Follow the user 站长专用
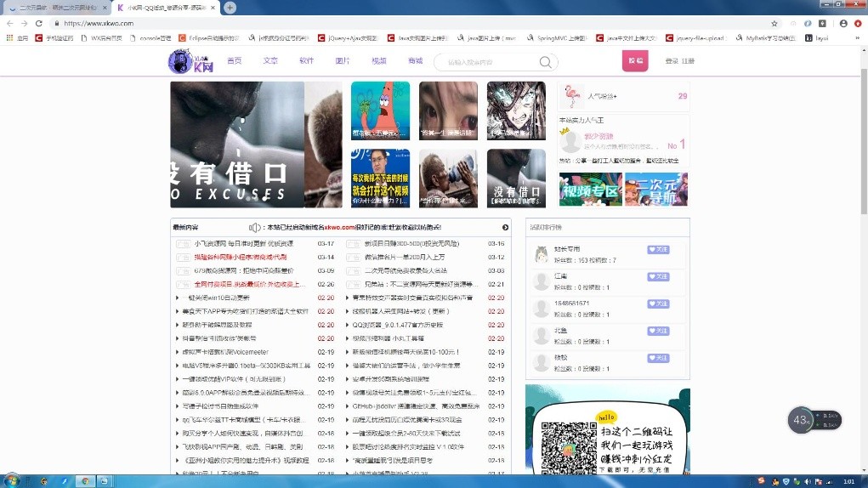 click(657, 250)
